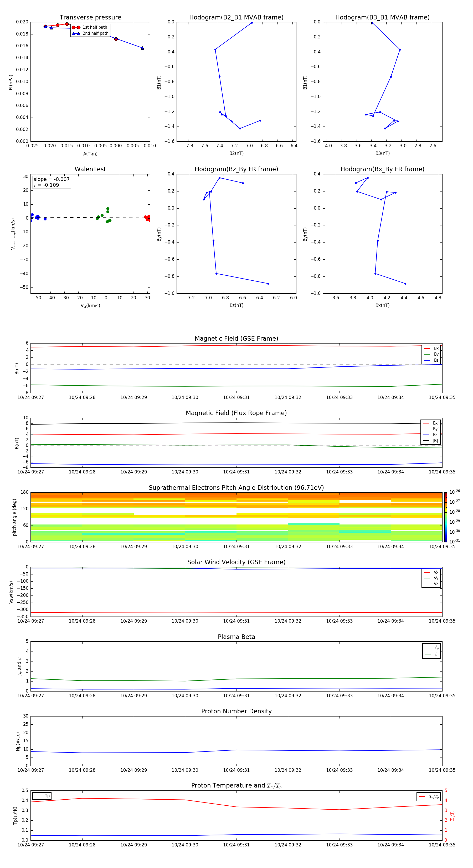Select the Bz' legend entry in Flux Rope plot
The width and height of the screenshot is (473, 868).
tap(431, 435)
